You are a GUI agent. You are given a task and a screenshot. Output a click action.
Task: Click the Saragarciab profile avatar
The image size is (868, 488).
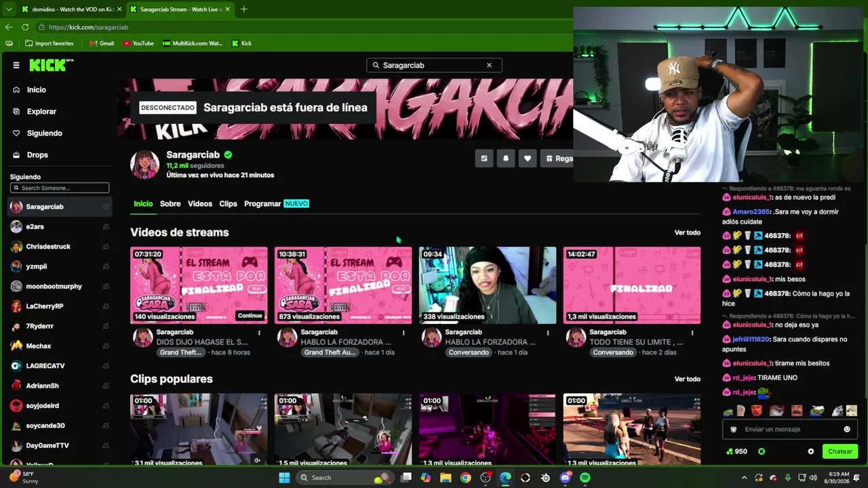coord(144,164)
